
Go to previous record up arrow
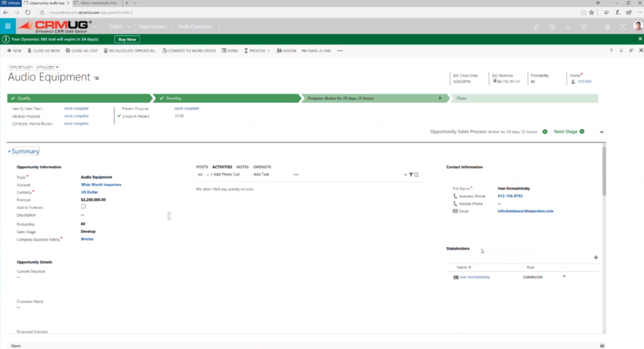611,51
